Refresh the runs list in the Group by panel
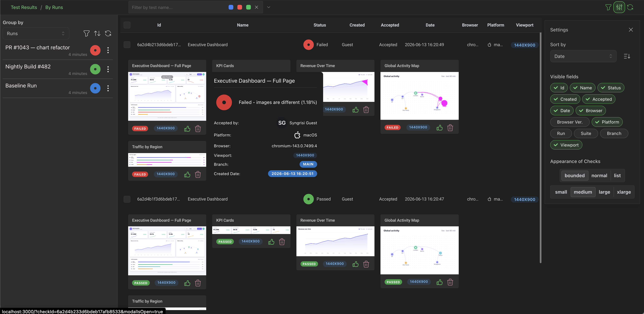 [108, 33]
